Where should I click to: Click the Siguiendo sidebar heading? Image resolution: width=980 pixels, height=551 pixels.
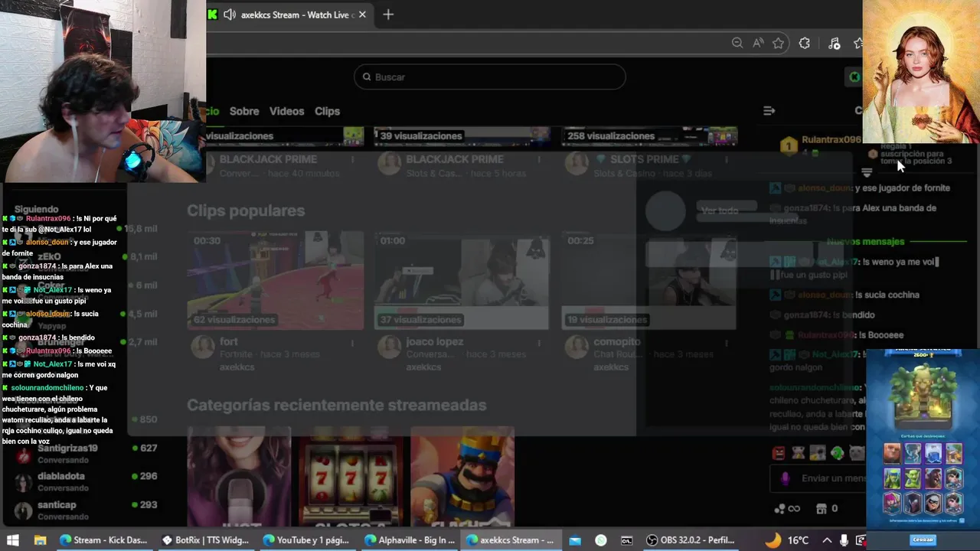[36, 209]
